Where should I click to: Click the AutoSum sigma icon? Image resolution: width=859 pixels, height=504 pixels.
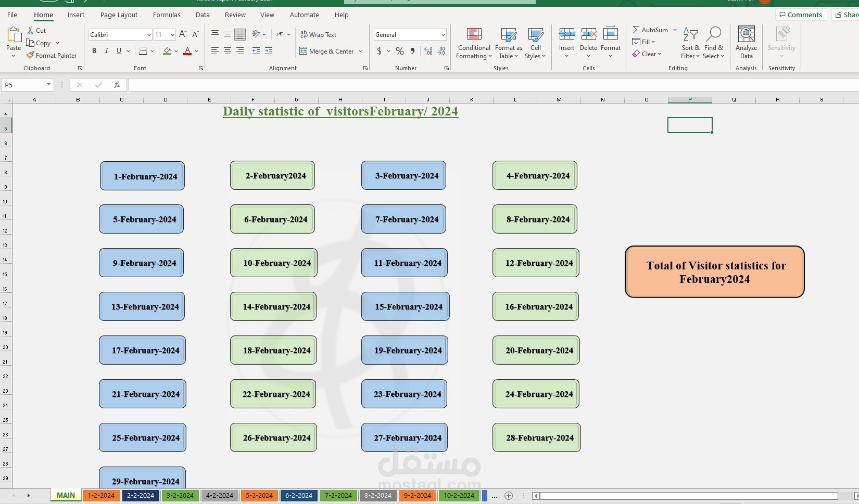(x=636, y=30)
